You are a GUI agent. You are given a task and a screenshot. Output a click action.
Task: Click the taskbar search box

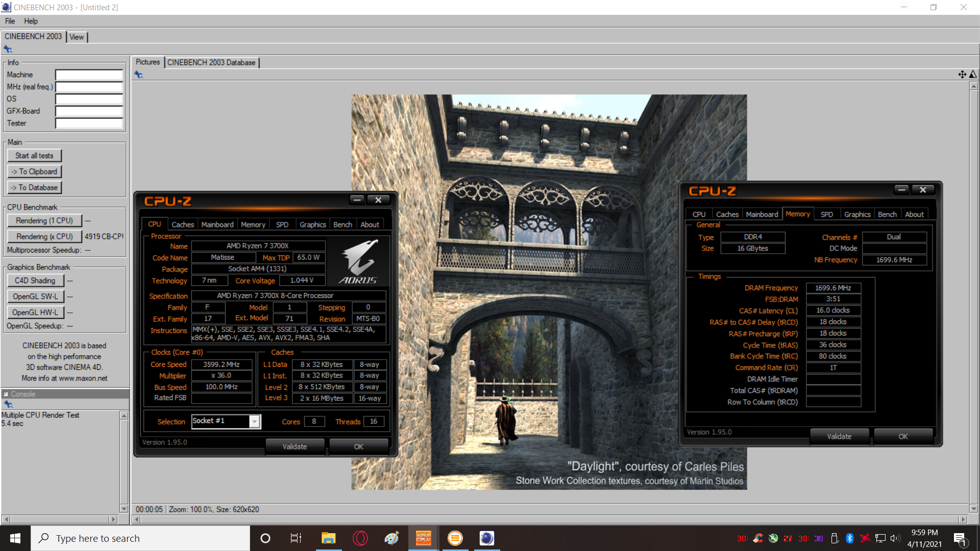[140, 538]
